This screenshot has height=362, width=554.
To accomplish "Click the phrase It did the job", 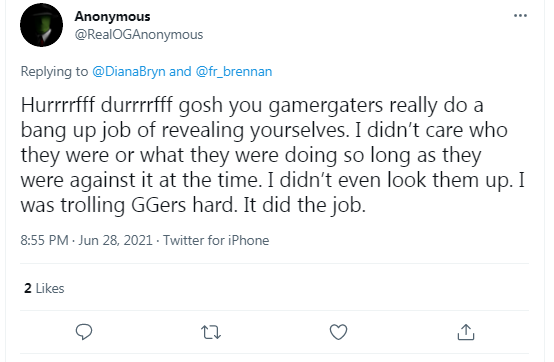I will (305, 205).
